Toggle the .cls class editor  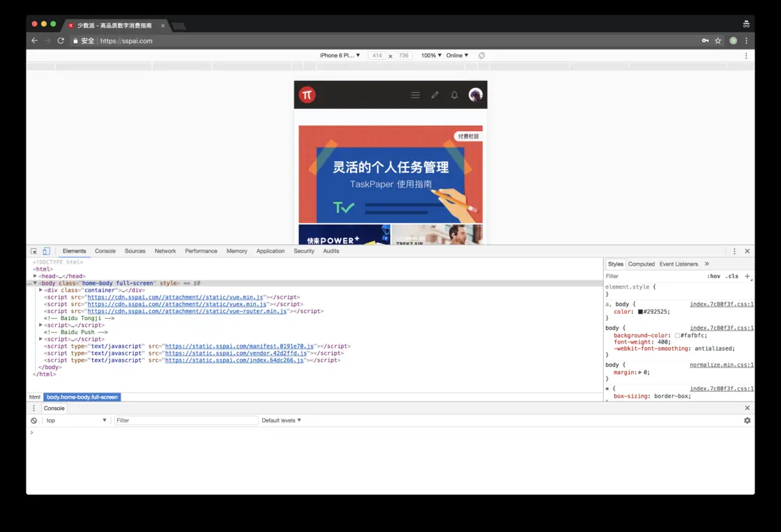(731, 276)
